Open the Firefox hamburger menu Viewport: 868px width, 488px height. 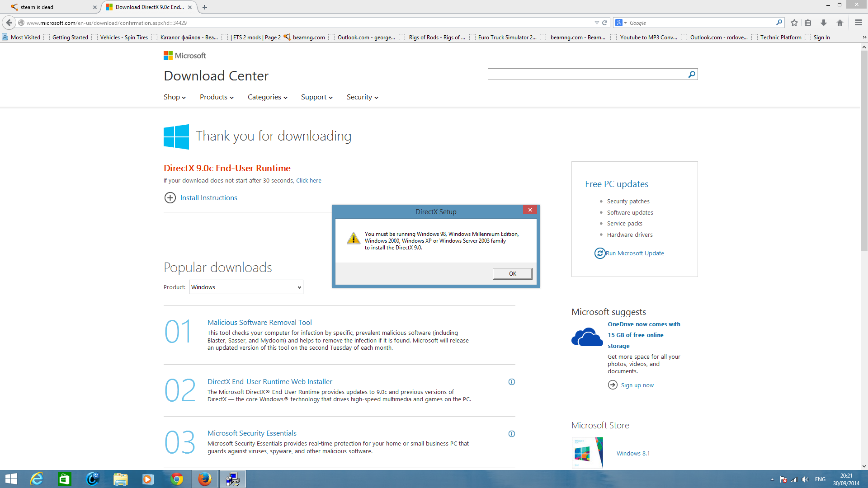point(859,23)
